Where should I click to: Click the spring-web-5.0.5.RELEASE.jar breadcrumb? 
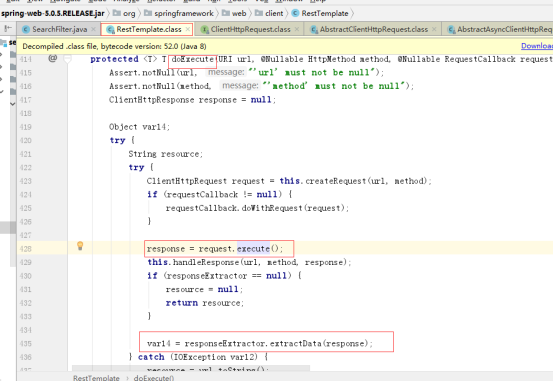(x=53, y=13)
